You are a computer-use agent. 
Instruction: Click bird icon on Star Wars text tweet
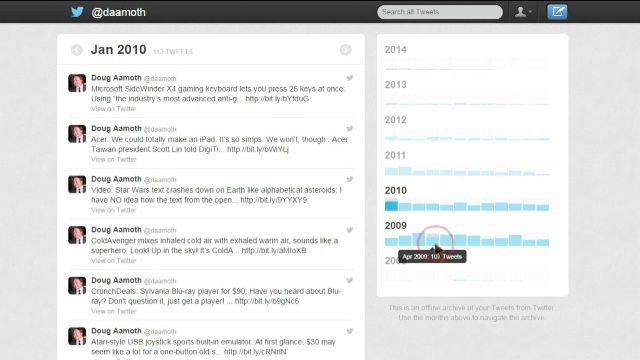(x=350, y=179)
